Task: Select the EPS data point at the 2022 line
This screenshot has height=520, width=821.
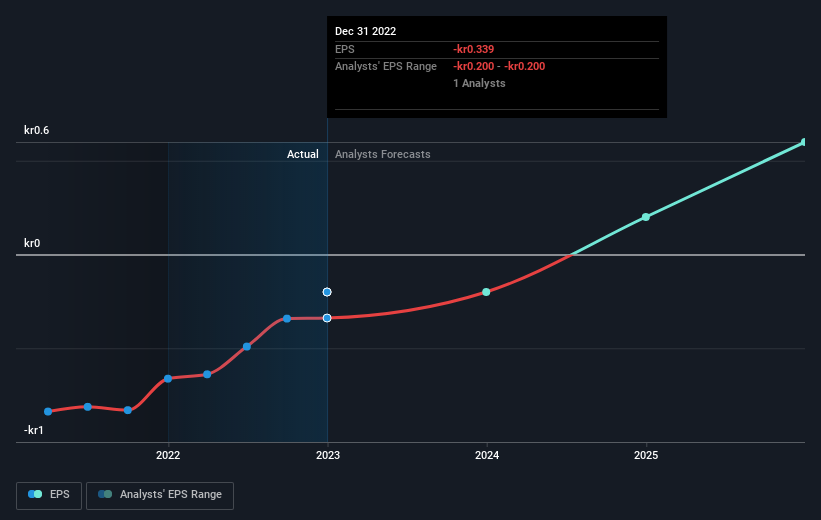Action: coord(168,379)
